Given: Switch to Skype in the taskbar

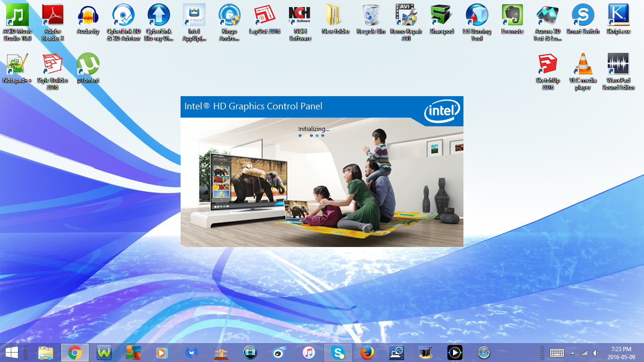Looking at the screenshot, I should [x=338, y=353].
